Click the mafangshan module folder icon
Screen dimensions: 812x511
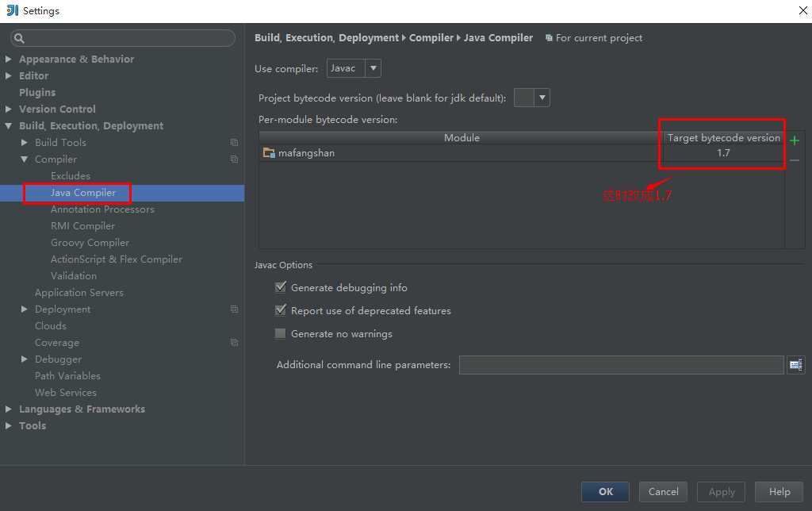(x=269, y=153)
